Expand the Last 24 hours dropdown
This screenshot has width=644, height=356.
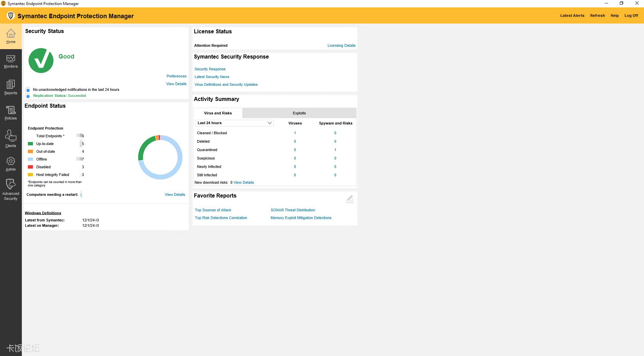click(x=234, y=123)
